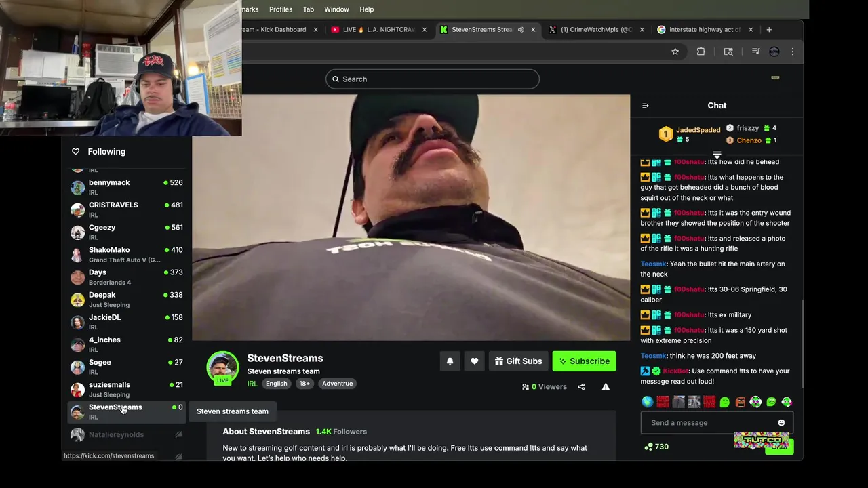Click the report warning triangle icon
The width and height of the screenshot is (868, 488).
606,387
